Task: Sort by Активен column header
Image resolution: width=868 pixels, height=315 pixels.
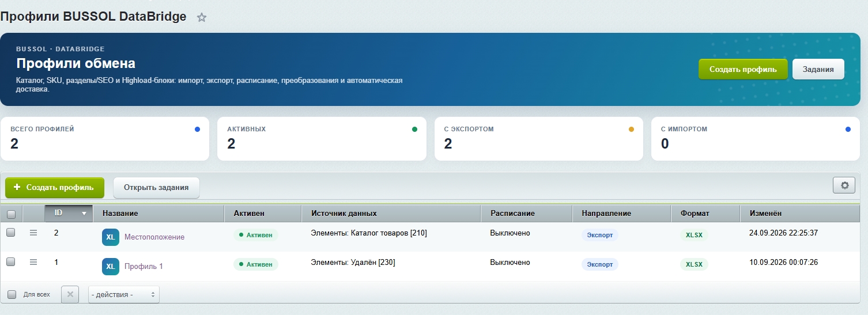Action: tap(263, 214)
